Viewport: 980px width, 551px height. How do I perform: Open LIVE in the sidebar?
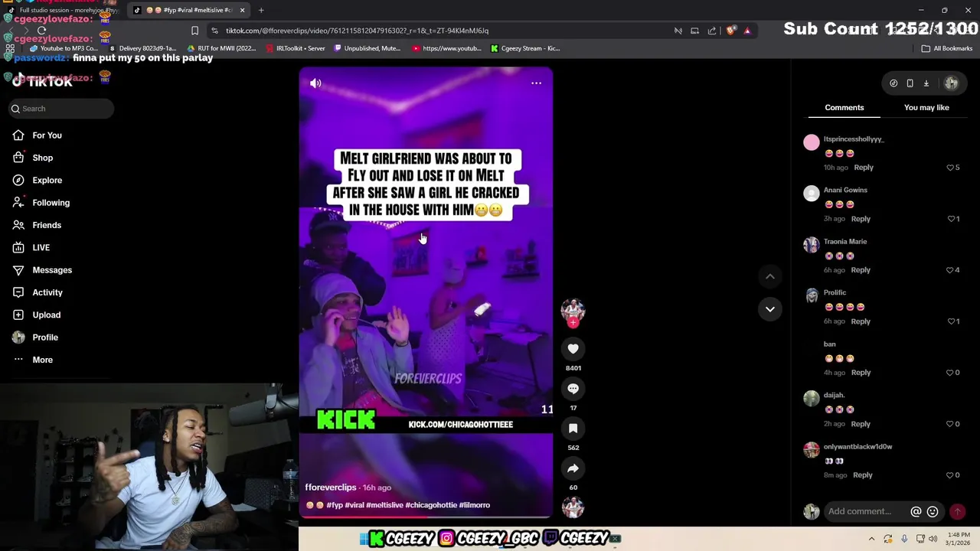click(x=41, y=248)
